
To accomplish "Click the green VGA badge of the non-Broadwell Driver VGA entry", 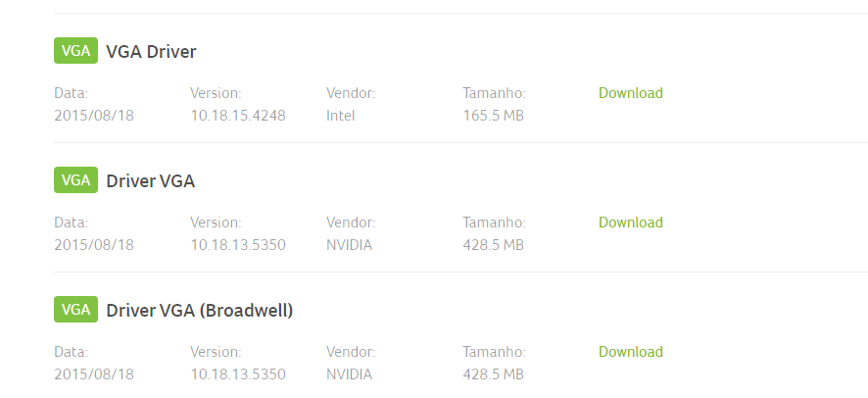I will (x=75, y=180).
